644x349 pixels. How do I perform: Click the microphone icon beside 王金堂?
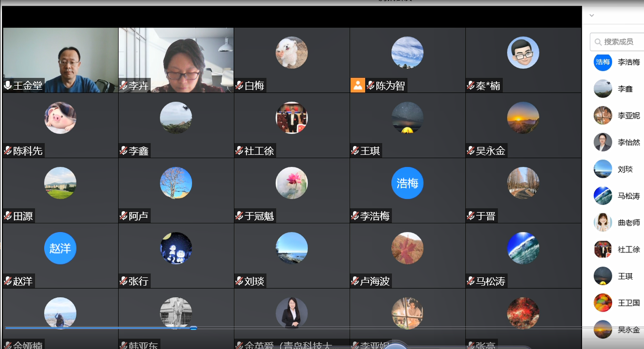pos(8,86)
